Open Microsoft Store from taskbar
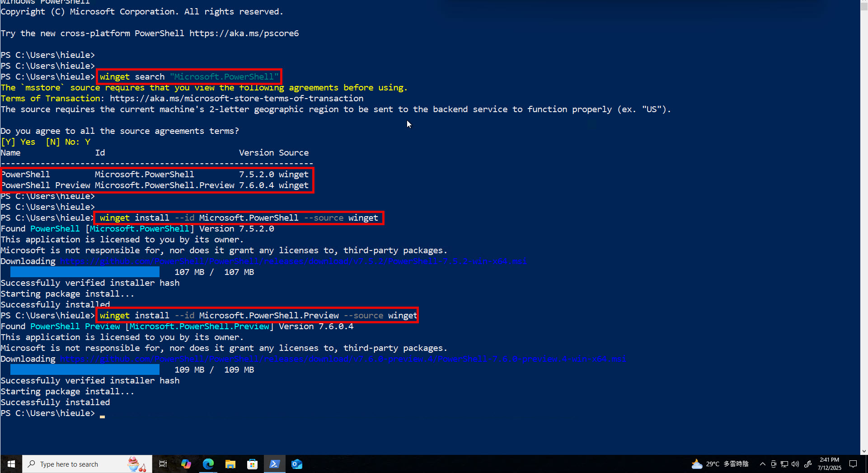 (x=252, y=464)
